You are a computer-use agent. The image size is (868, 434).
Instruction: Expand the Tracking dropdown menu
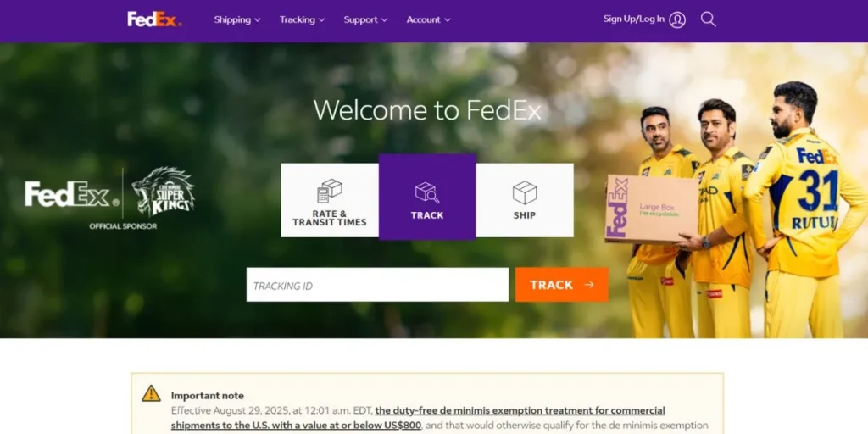[302, 20]
